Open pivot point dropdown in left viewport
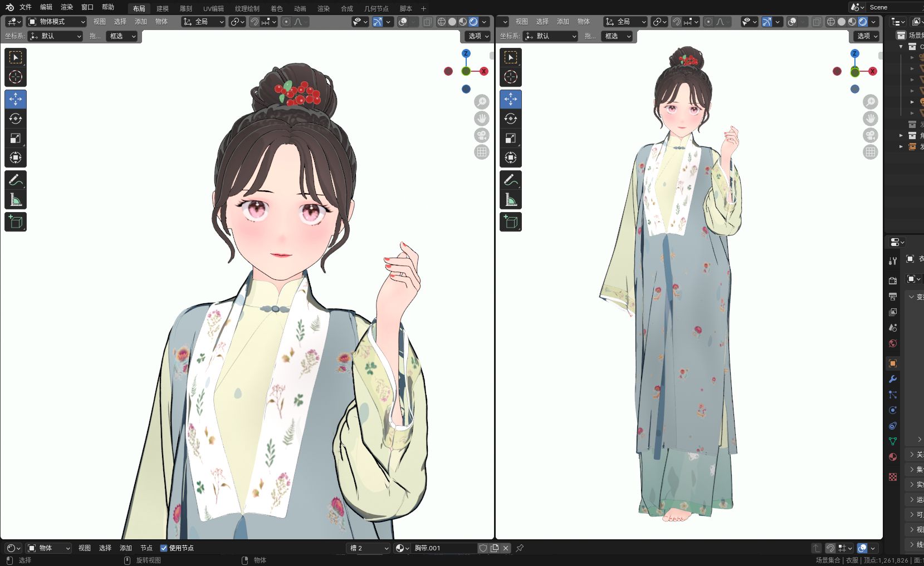 pyautogui.click(x=238, y=22)
